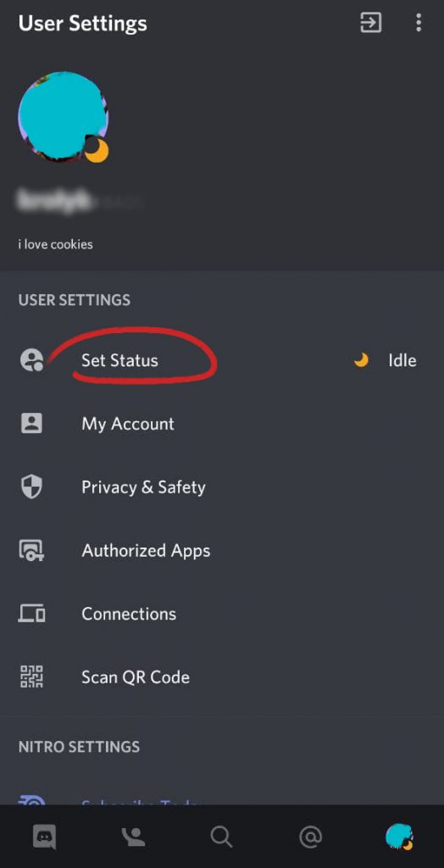This screenshot has width=444, height=868.
Task: Tap the Privacy & Safety shield icon
Action: (31, 487)
